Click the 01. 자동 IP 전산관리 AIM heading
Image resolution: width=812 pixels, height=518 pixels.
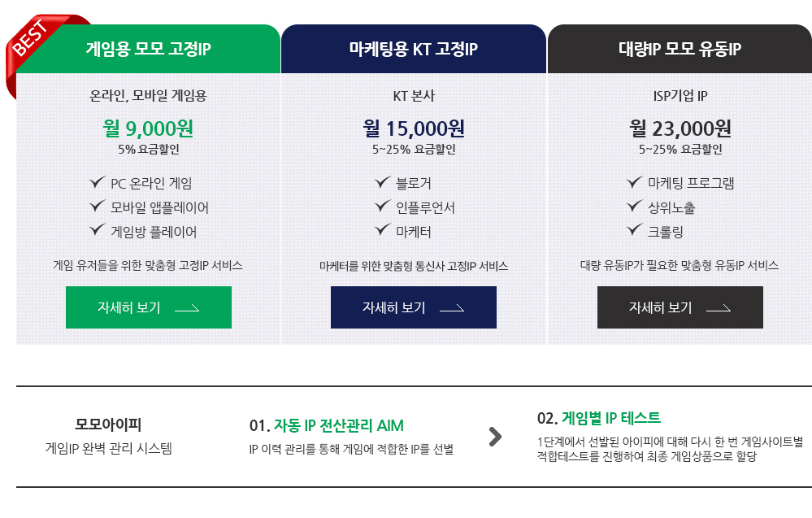[326, 426]
